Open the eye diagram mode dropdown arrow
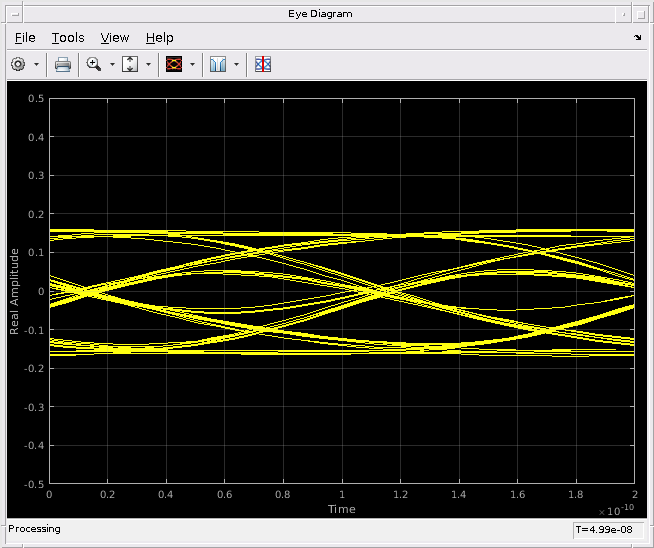The height and width of the screenshot is (548, 654). [x=192, y=64]
